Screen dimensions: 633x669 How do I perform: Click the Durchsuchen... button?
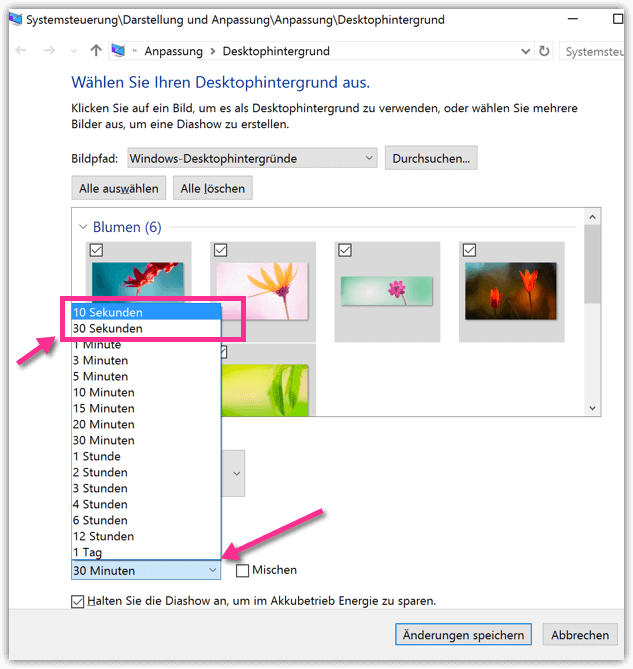[x=431, y=158]
